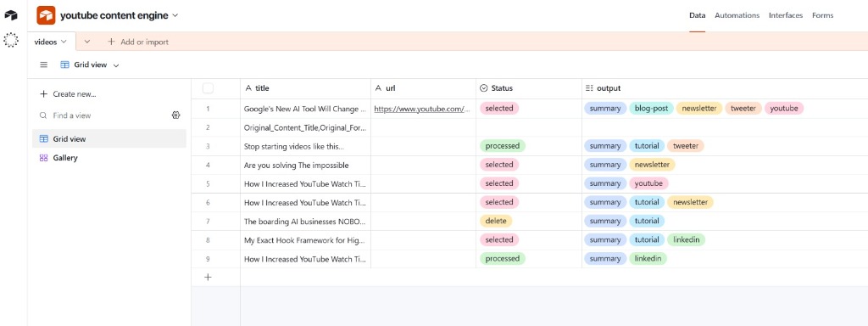
Task: Open view list settings gear icon
Action: (x=176, y=115)
